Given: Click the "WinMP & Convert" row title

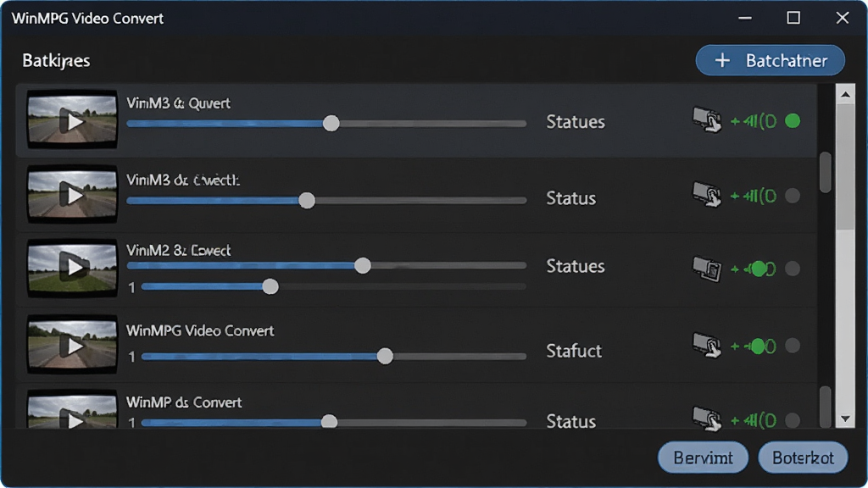Looking at the screenshot, I should 184,402.
